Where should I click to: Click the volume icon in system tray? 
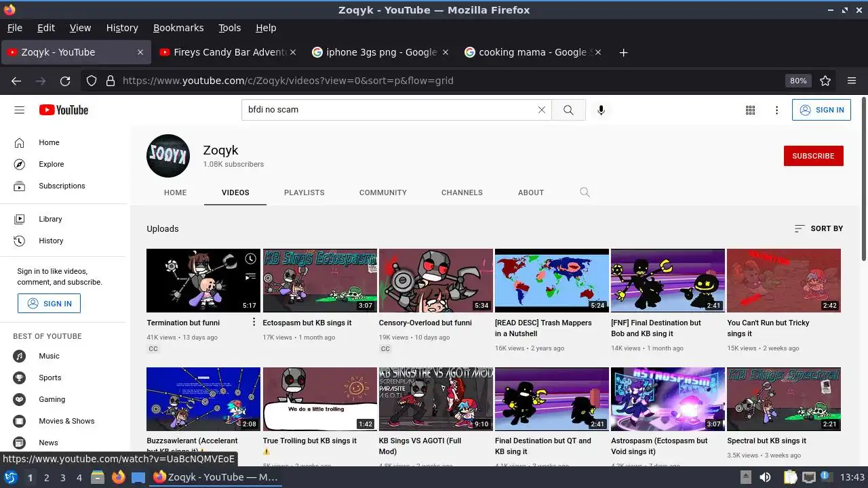(x=765, y=477)
